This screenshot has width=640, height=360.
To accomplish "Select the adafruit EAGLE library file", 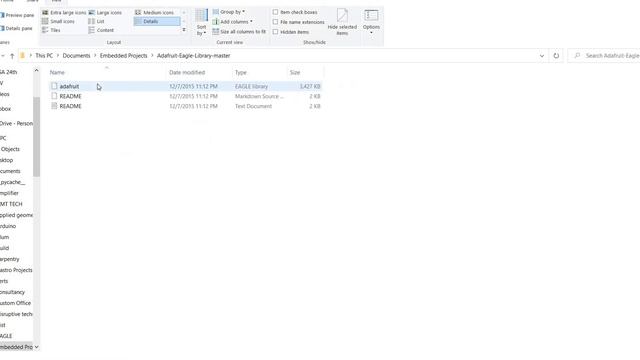I will tap(186, 86).
